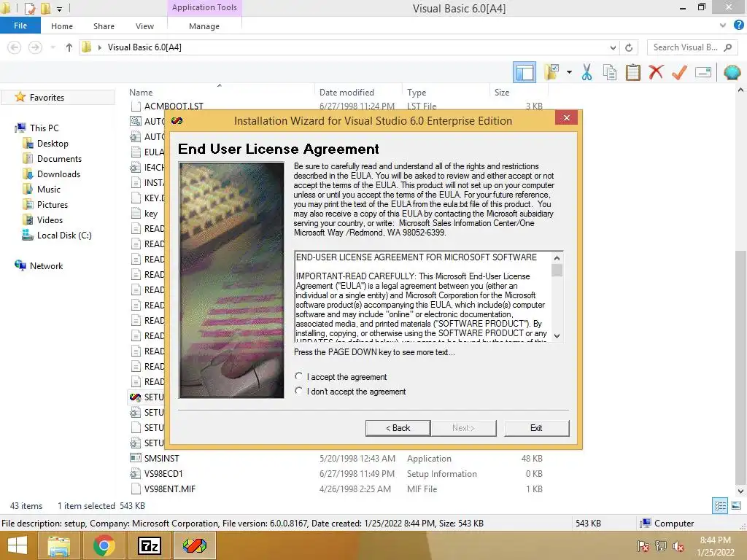Click the red X Delete icon
This screenshot has height=560, width=747.
(656, 72)
